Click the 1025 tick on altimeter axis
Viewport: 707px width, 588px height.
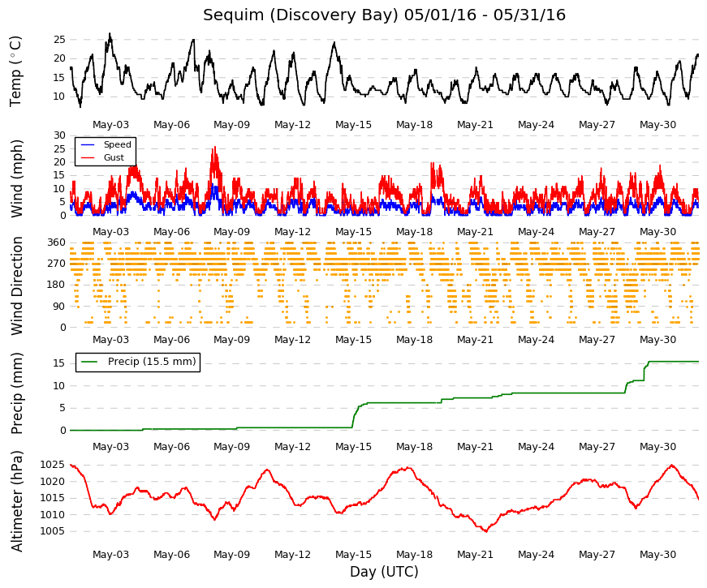(53, 465)
